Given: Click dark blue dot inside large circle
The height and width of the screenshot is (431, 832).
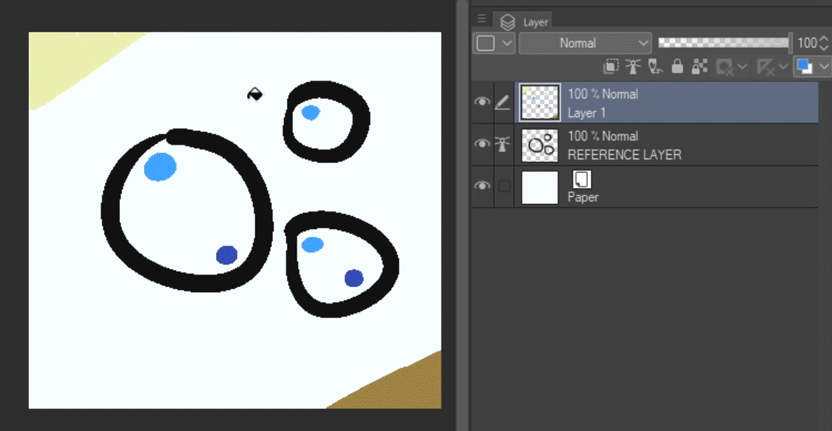Looking at the screenshot, I should coord(227,255).
